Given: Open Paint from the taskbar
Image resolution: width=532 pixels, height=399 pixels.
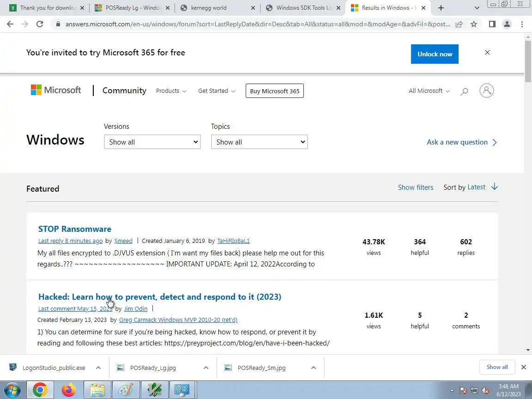Looking at the screenshot, I should pos(126,390).
